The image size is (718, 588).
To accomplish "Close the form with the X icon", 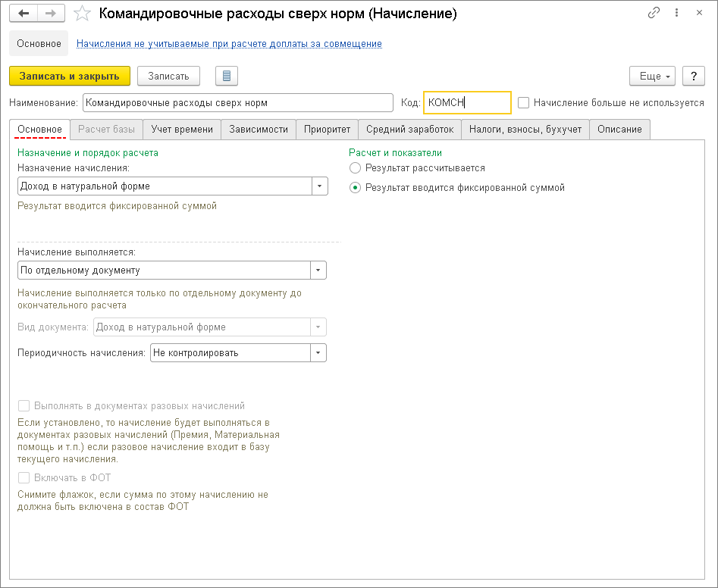I will pos(699,13).
